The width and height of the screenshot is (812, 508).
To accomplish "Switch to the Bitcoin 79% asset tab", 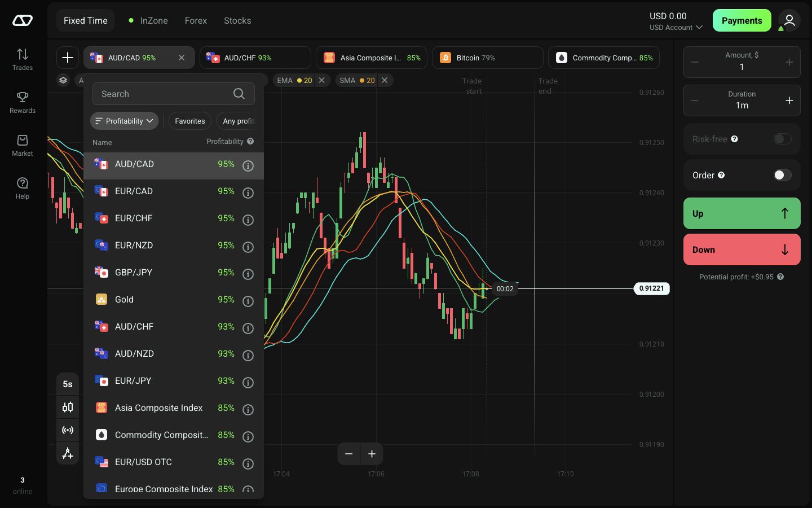I will click(x=488, y=58).
